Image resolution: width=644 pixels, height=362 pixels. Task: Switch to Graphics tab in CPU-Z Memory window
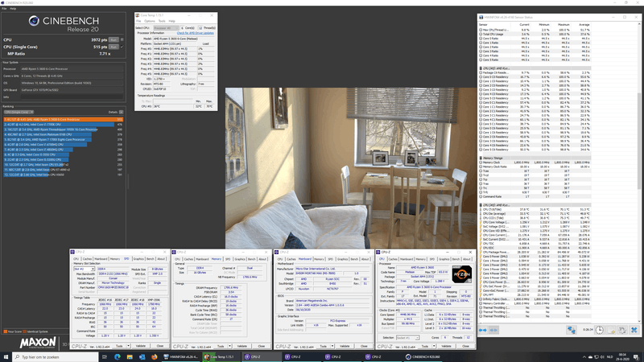pos(240,259)
